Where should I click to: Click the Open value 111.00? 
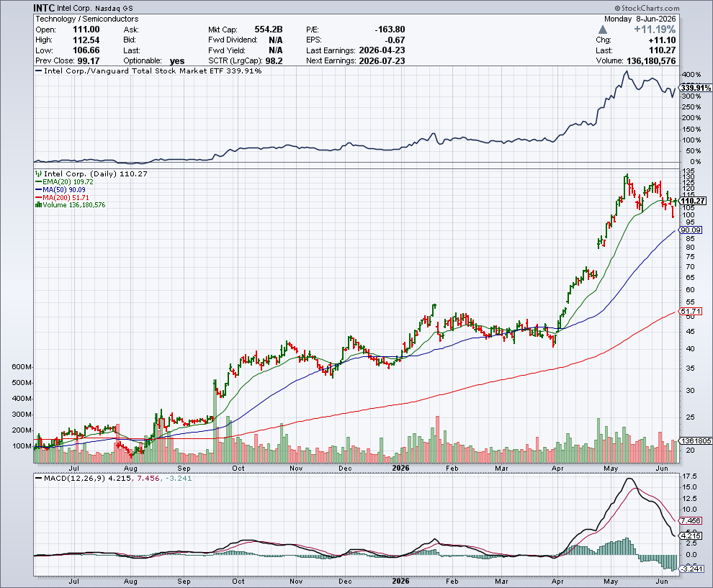(86, 30)
